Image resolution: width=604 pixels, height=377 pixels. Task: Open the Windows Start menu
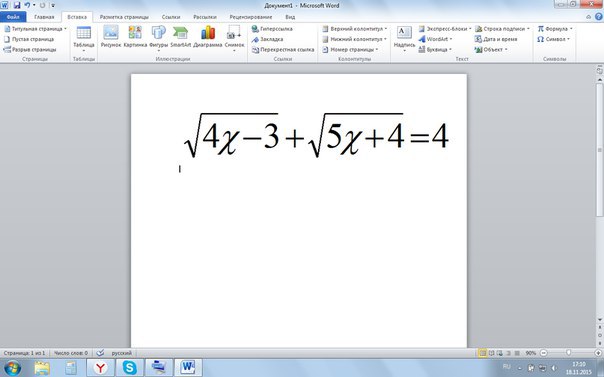[12, 368]
